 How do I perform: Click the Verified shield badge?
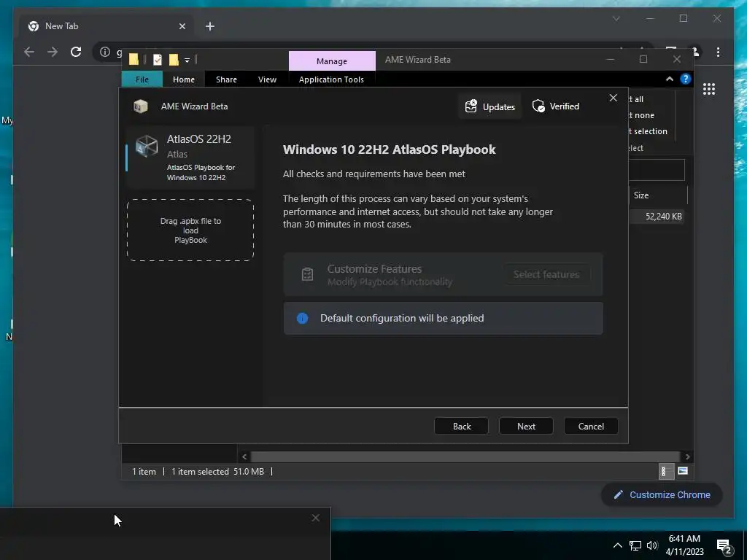tap(555, 106)
